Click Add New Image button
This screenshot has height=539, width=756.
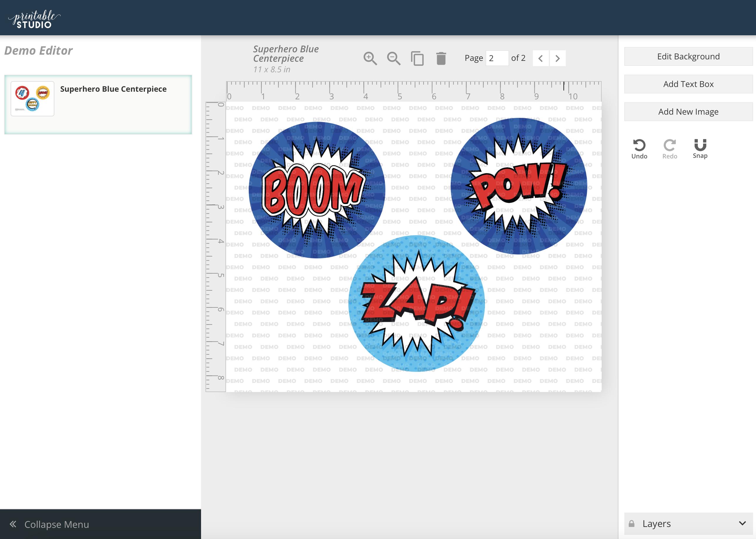[688, 111]
